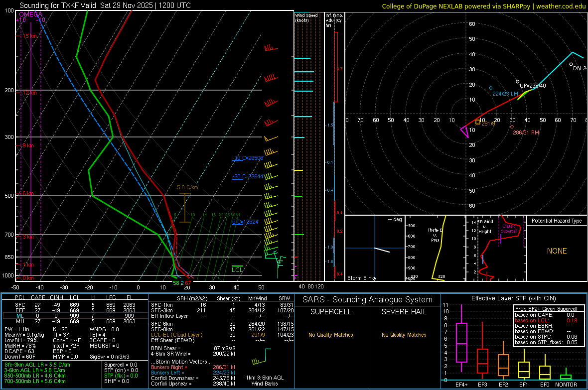Click the Potential Hazard Type header

click(557, 221)
